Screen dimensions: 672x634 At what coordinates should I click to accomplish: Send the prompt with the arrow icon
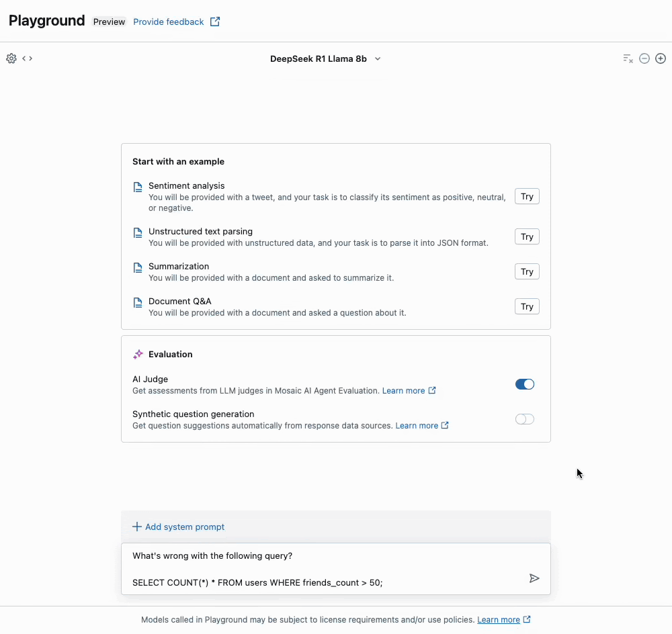(x=534, y=578)
